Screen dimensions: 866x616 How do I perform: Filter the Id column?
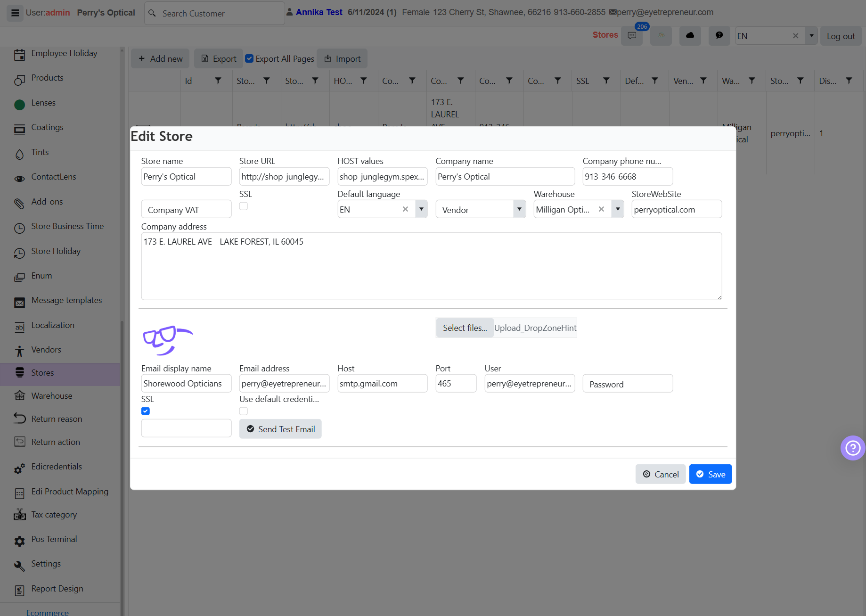[x=218, y=81]
